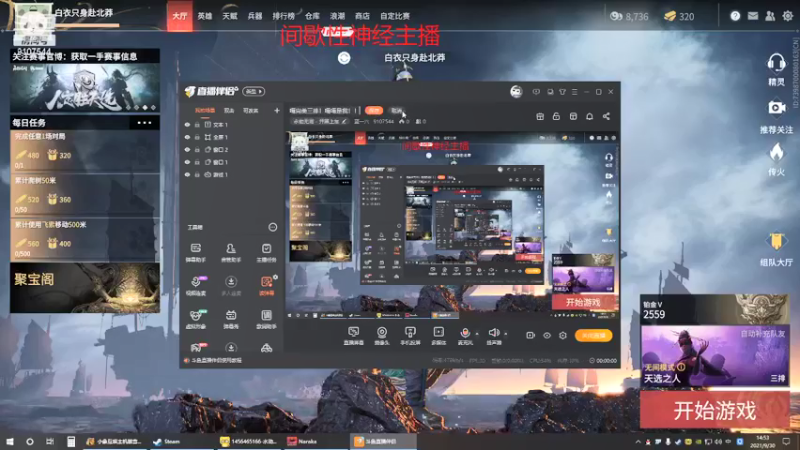Toggle visibility of the 文本 1 source
The height and width of the screenshot is (450, 800).
pos(187,124)
